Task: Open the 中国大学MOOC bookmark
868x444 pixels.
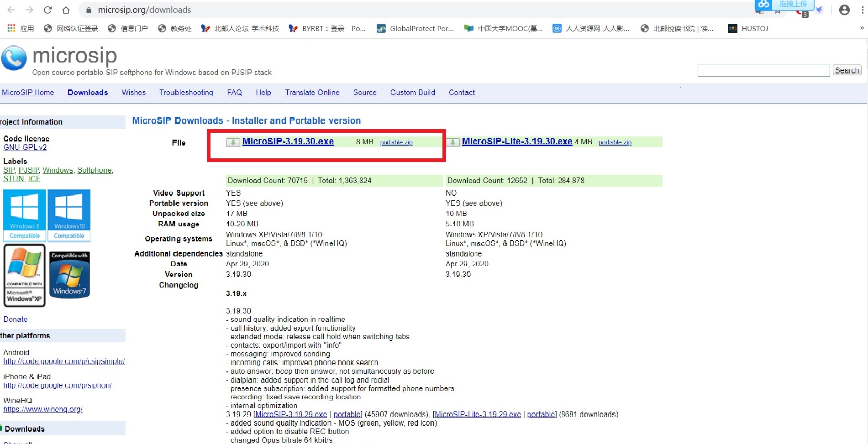Action: click(x=503, y=28)
